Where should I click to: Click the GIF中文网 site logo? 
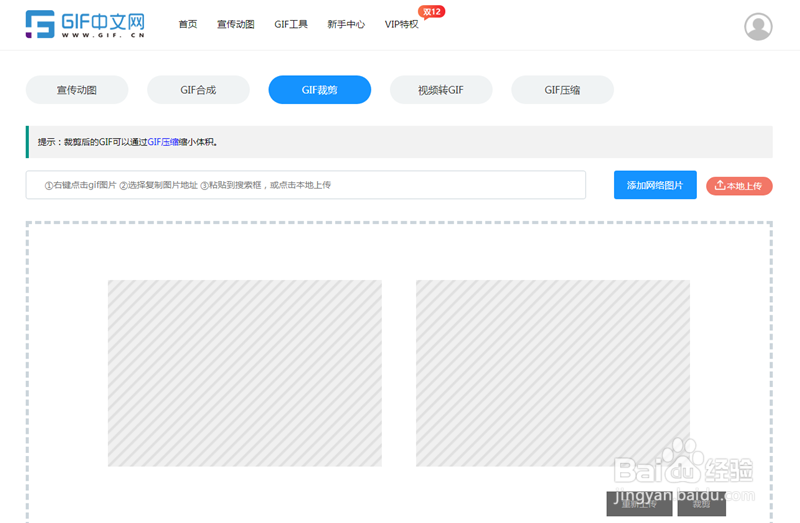coord(85,24)
